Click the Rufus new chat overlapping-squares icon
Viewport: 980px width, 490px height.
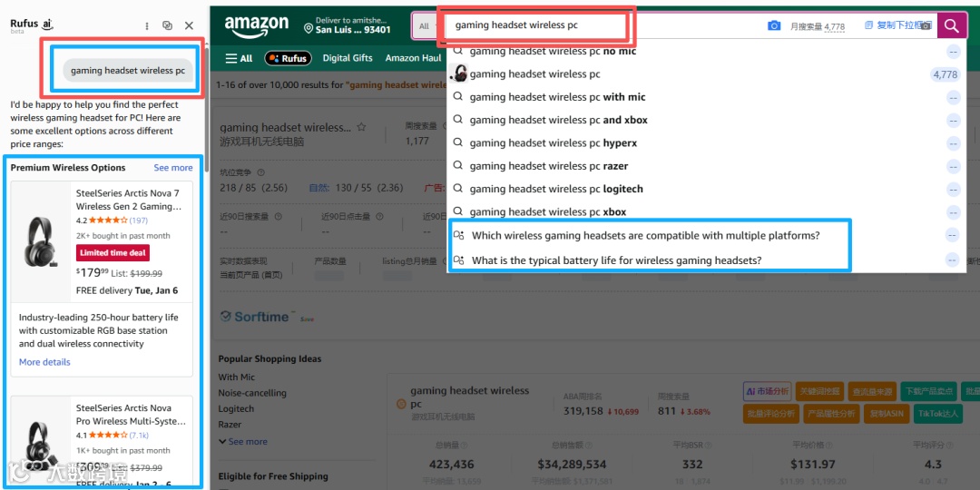tap(167, 25)
